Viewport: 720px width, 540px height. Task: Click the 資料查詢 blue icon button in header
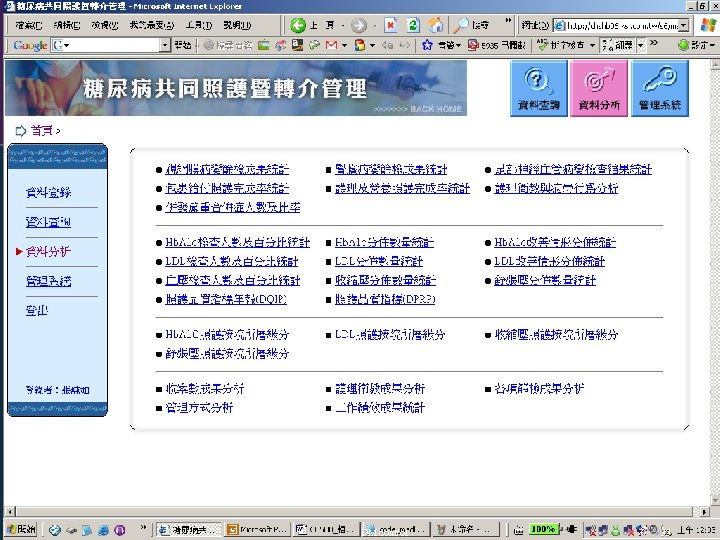point(539,88)
